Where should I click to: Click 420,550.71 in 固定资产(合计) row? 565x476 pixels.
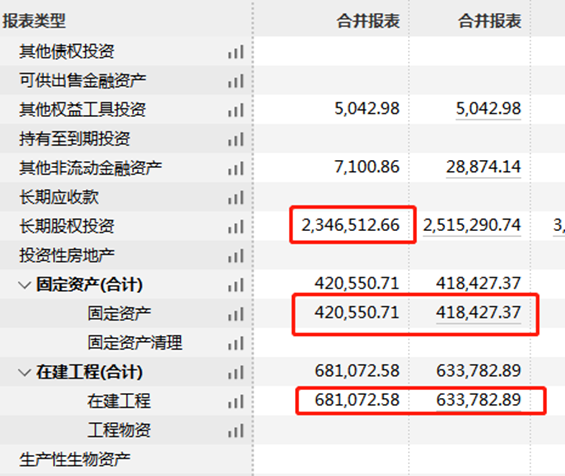point(357,284)
